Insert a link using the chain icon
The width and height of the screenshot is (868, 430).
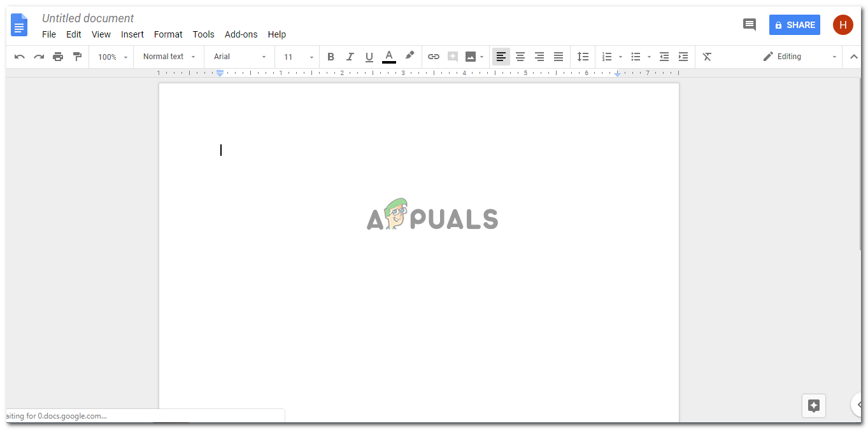(x=434, y=57)
